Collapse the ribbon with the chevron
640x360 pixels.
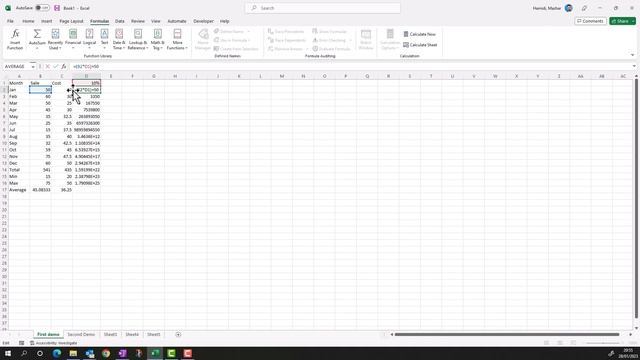pos(632,55)
